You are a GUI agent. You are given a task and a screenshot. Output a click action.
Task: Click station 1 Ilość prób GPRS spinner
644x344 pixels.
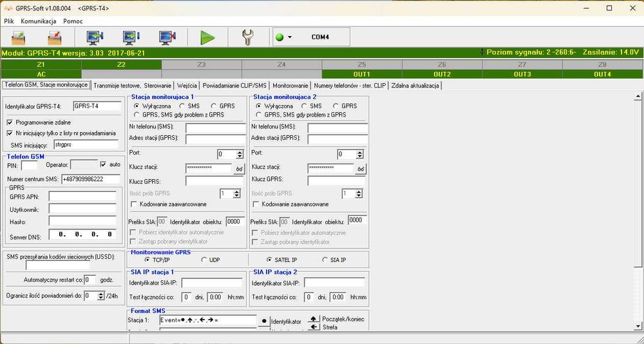click(x=236, y=193)
